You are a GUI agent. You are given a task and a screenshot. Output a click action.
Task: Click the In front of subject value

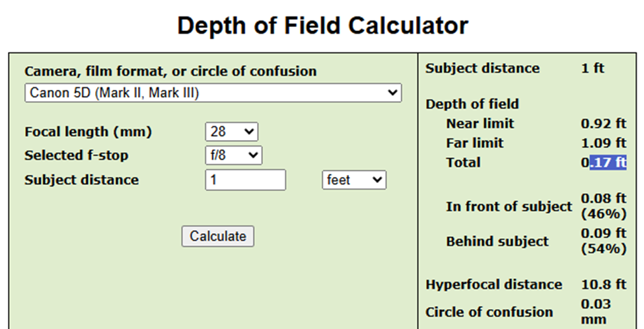point(603,205)
